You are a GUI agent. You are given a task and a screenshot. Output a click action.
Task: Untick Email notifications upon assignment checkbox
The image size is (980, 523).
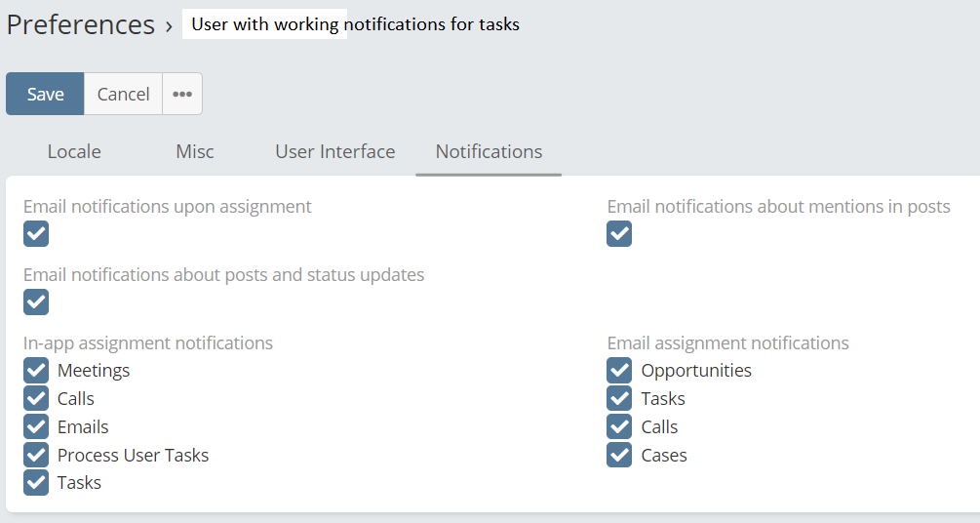pyautogui.click(x=36, y=234)
